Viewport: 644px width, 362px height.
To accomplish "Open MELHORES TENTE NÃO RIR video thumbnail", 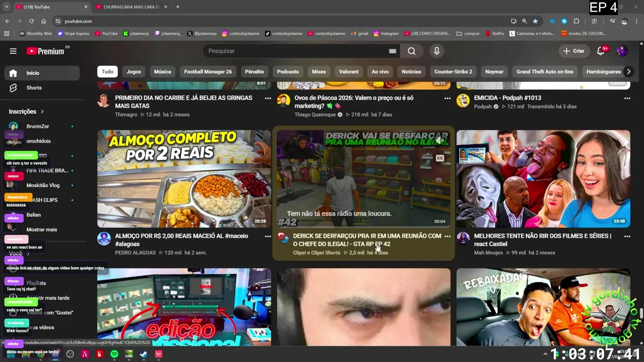I will tap(543, 178).
